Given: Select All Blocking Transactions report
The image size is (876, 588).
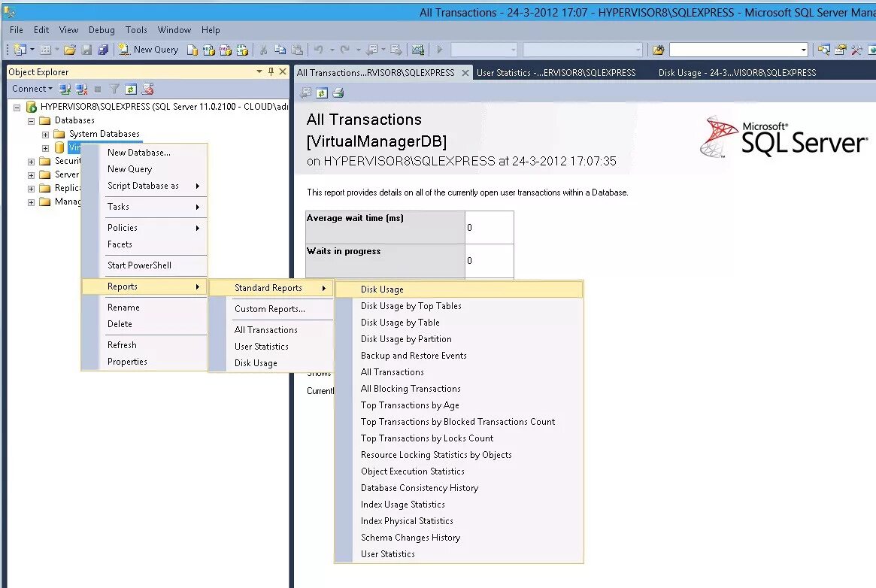Looking at the screenshot, I should [459, 389].
